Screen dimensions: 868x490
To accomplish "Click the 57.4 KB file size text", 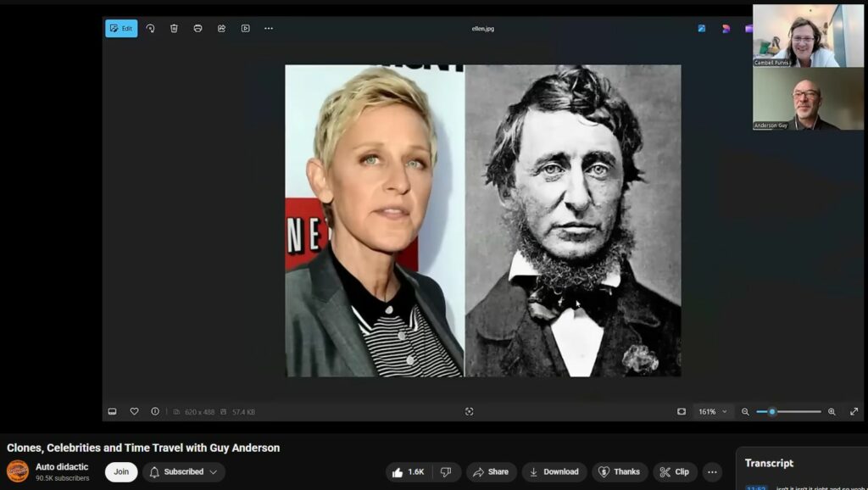I will [243, 412].
